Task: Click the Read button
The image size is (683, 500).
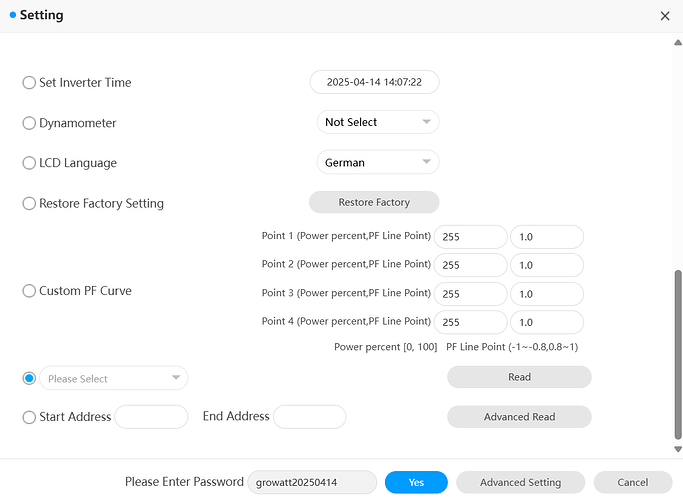Action: point(519,377)
